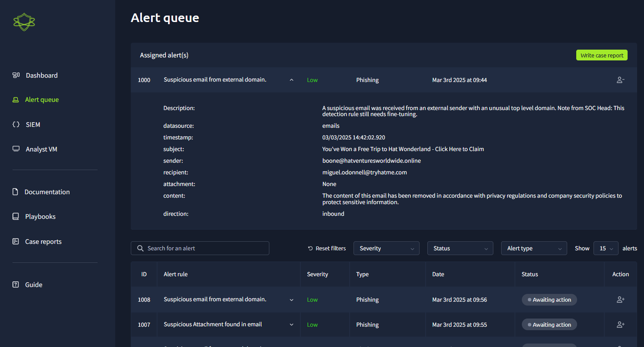This screenshot has height=347, width=644.
Task: Click the search magnifier in the alert search bar
Action: click(140, 248)
